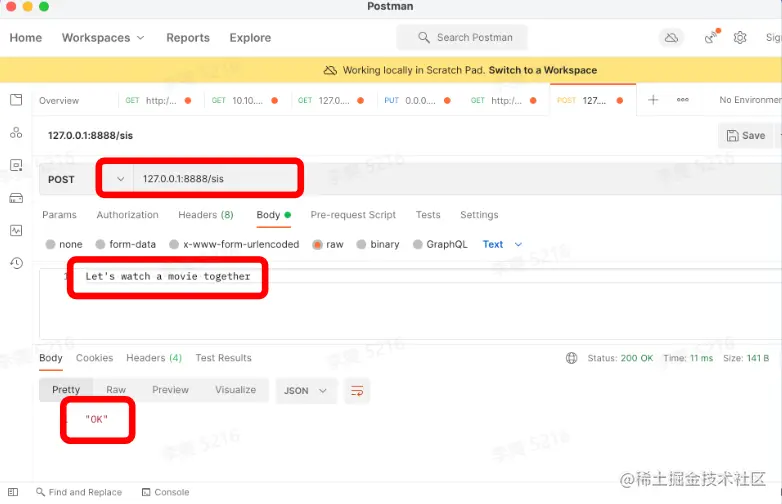Open the Console in footer

point(166,492)
